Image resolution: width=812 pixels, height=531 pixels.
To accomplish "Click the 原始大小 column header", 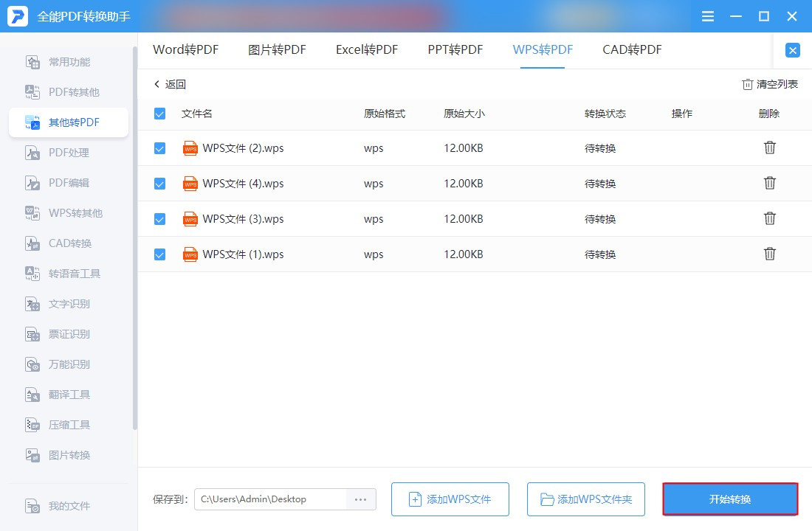I will (x=464, y=114).
